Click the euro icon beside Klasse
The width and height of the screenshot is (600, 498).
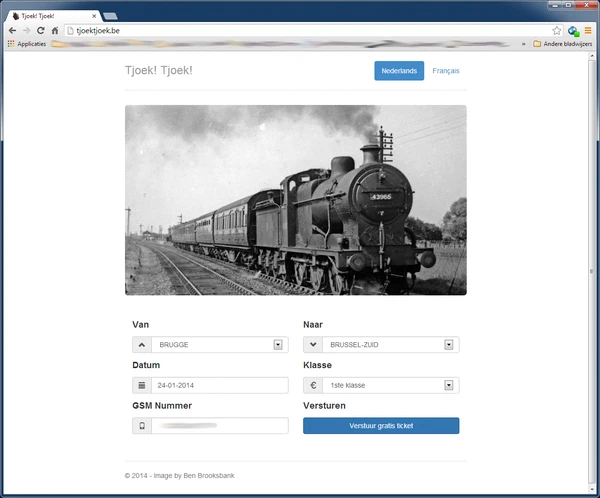pyautogui.click(x=313, y=385)
